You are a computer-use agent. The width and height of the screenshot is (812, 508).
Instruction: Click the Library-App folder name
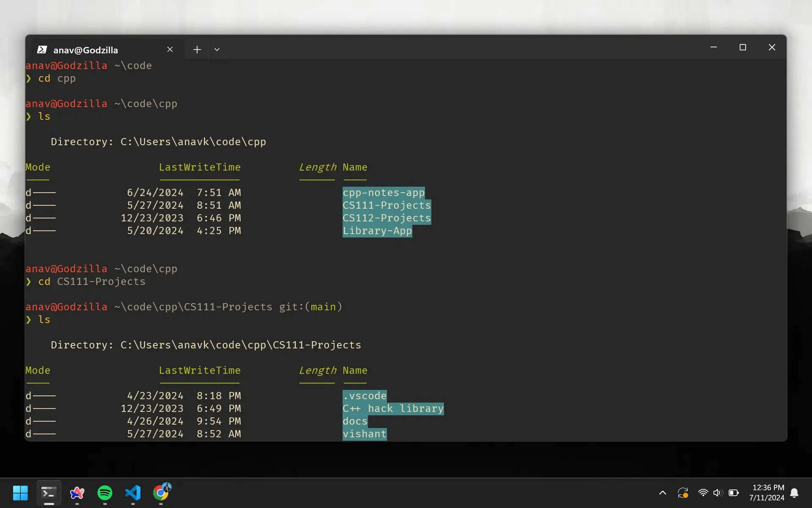coord(376,231)
